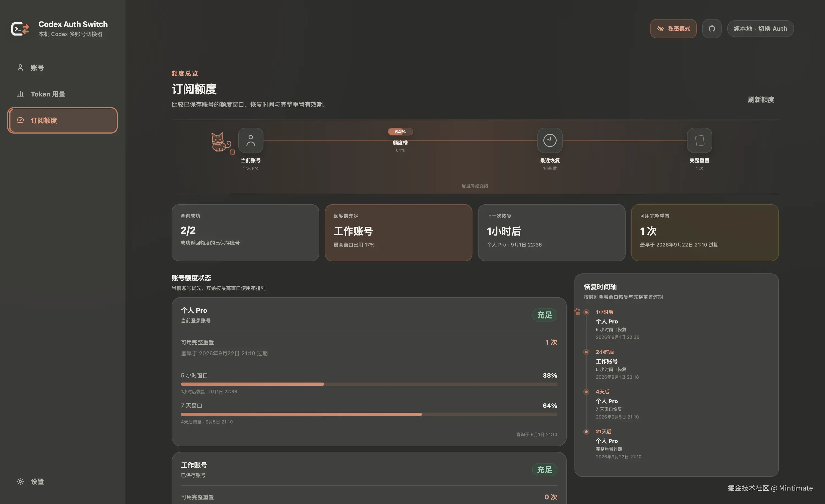This screenshot has width=825, height=504.
Task: Open the 账号 sidebar page
Action: pyautogui.click(x=62, y=68)
